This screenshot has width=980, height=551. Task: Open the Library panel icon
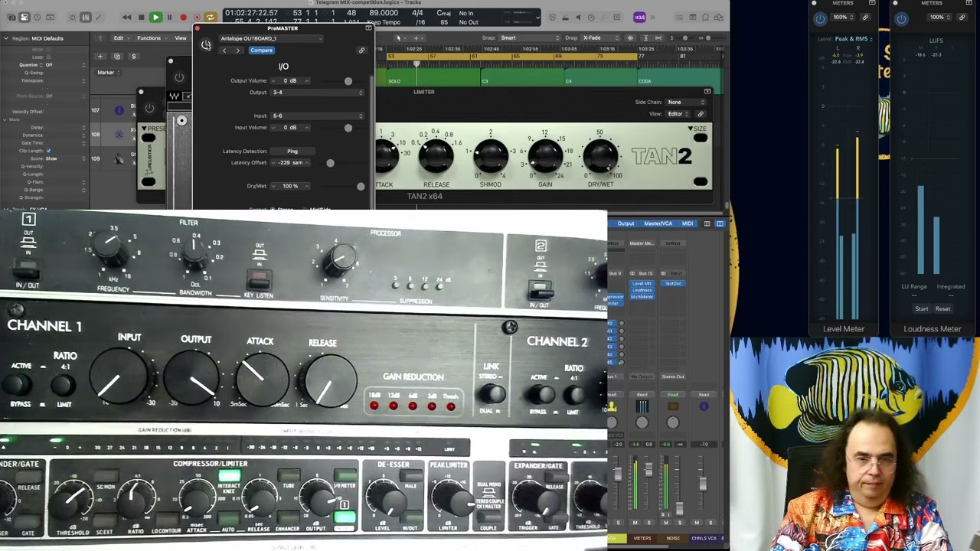pyautogui.click(x=11, y=17)
